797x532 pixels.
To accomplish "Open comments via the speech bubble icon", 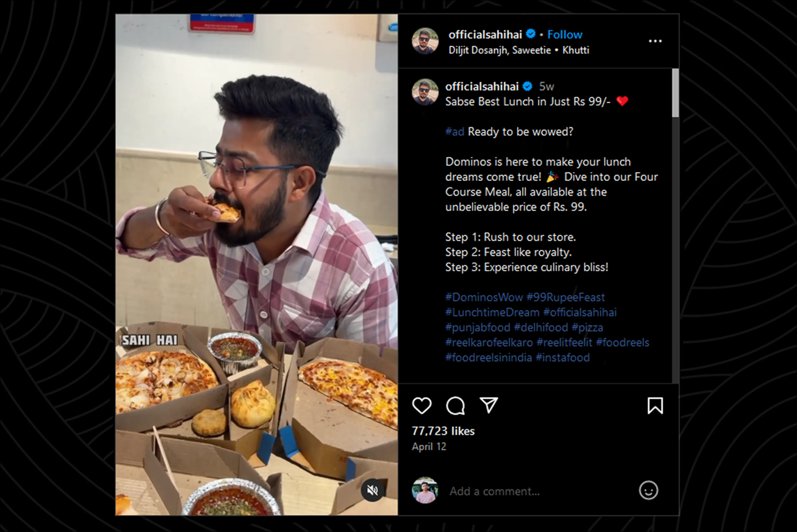I will pyautogui.click(x=455, y=406).
